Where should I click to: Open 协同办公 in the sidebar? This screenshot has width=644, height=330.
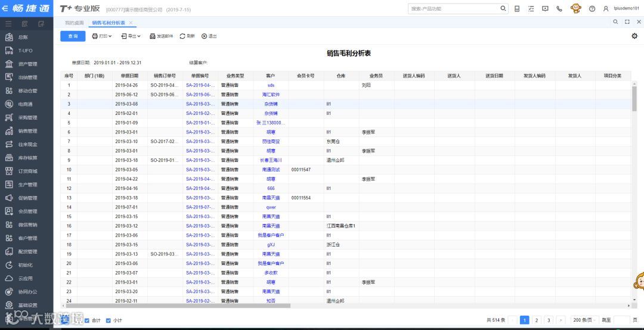[26, 292]
